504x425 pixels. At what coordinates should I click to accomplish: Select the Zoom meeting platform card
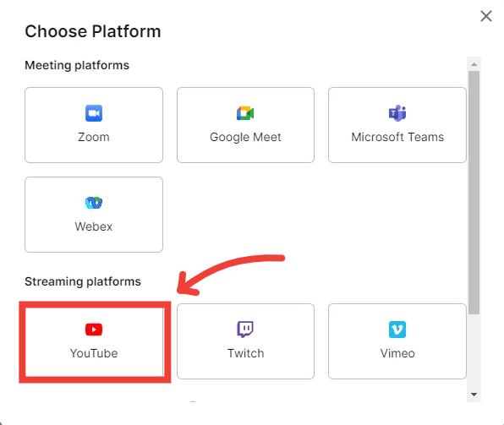tap(94, 125)
